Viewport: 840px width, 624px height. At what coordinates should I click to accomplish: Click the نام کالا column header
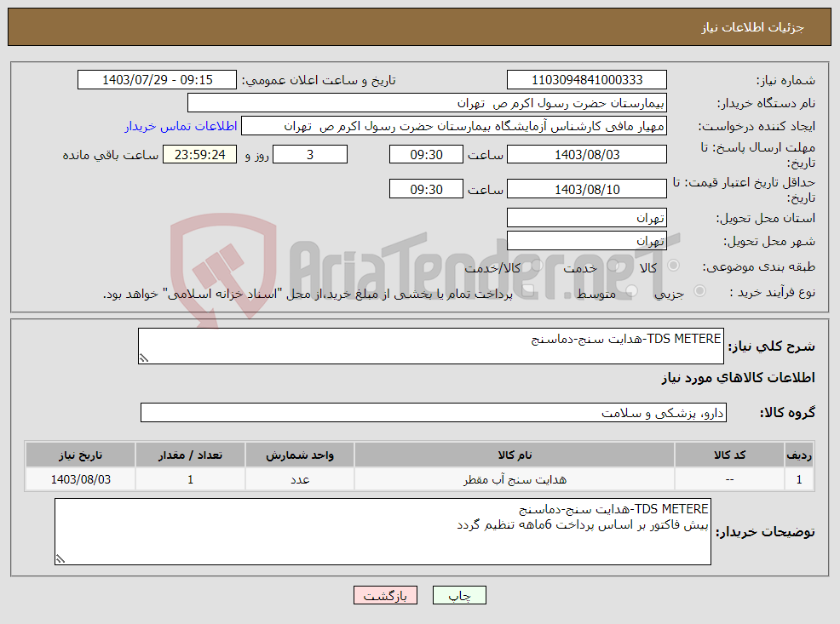coord(515,455)
